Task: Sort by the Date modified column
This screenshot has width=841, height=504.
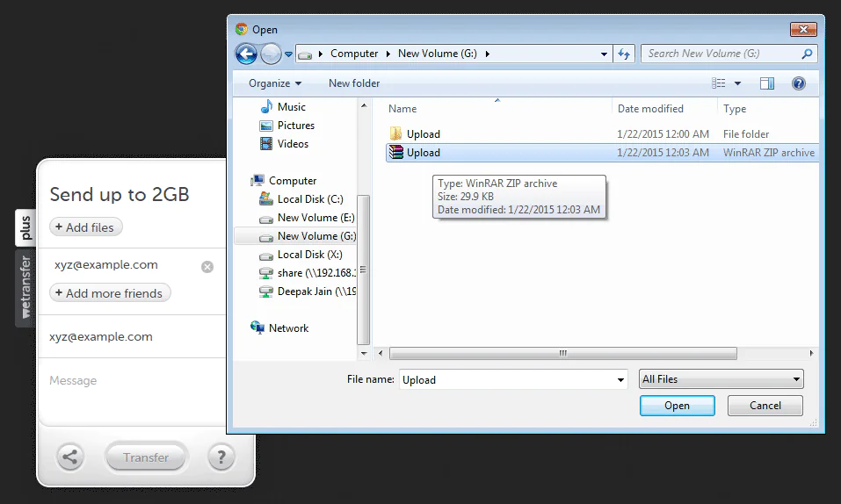Action: coord(650,109)
